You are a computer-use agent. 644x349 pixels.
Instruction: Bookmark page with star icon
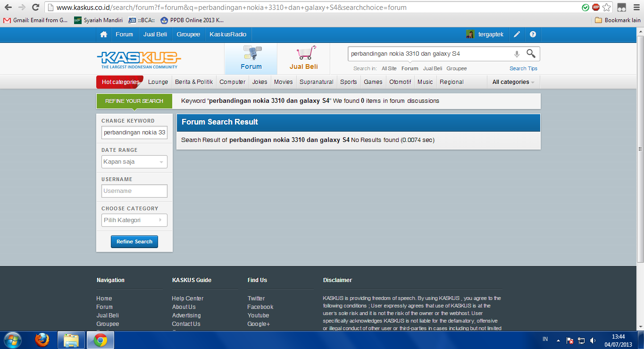607,8
